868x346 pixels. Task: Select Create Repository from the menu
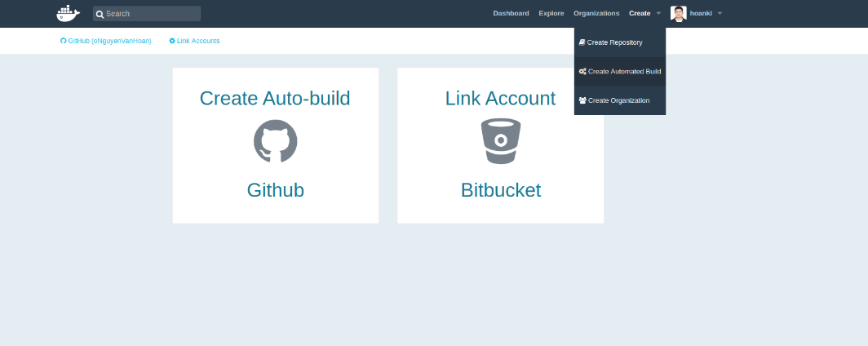point(620,42)
